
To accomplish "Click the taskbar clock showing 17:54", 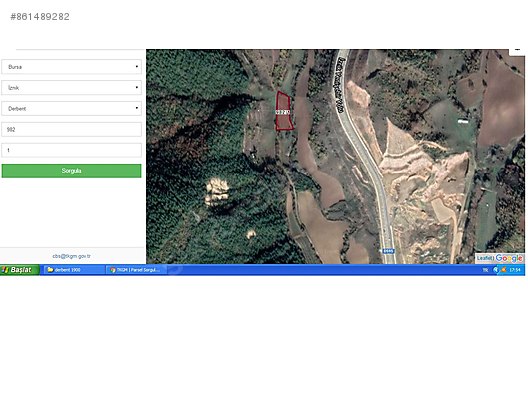I will click(x=515, y=270).
